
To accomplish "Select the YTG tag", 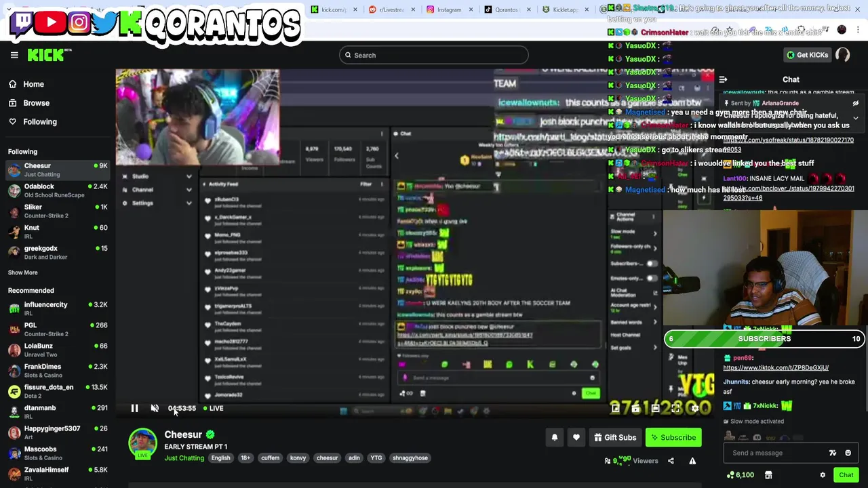I will pos(376,458).
